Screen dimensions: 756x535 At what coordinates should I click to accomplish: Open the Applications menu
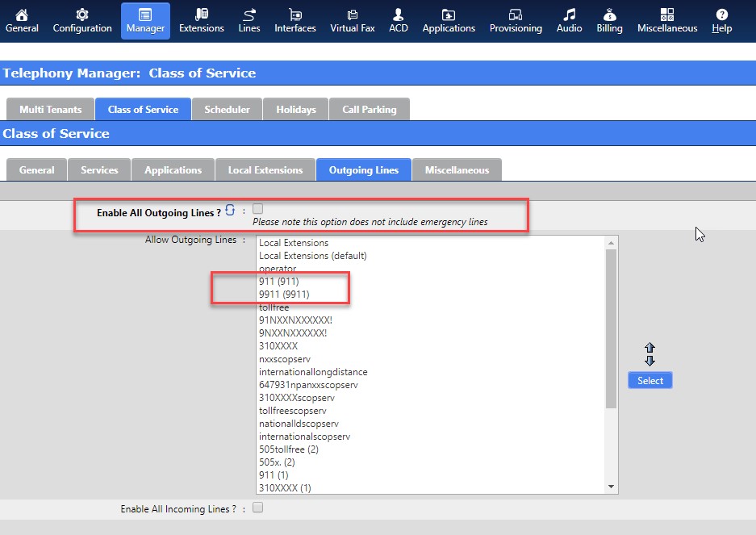point(449,21)
